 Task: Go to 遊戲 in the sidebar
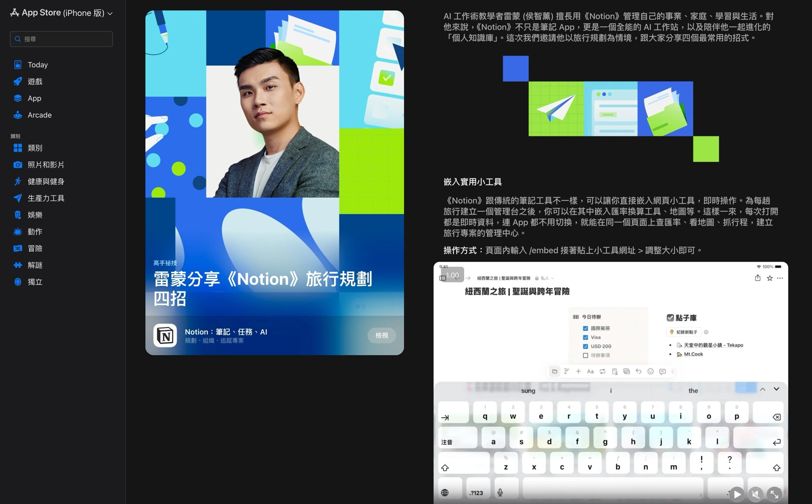[34, 81]
